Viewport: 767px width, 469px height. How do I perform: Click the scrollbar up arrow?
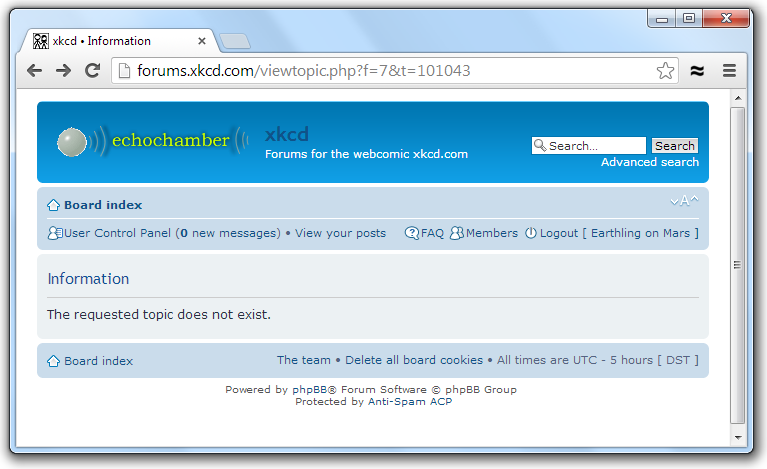tap(738, 98)
